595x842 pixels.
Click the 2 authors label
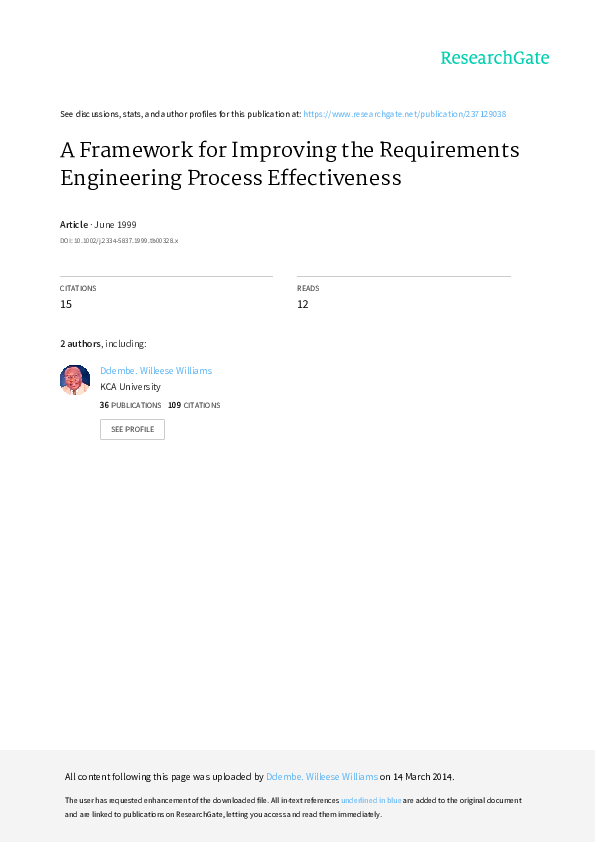tap(80, 344)
